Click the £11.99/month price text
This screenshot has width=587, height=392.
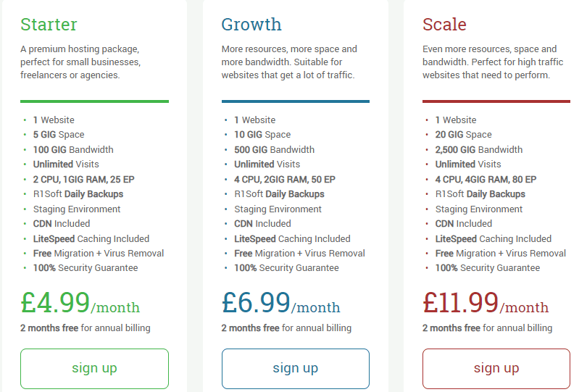click(486, 303)
